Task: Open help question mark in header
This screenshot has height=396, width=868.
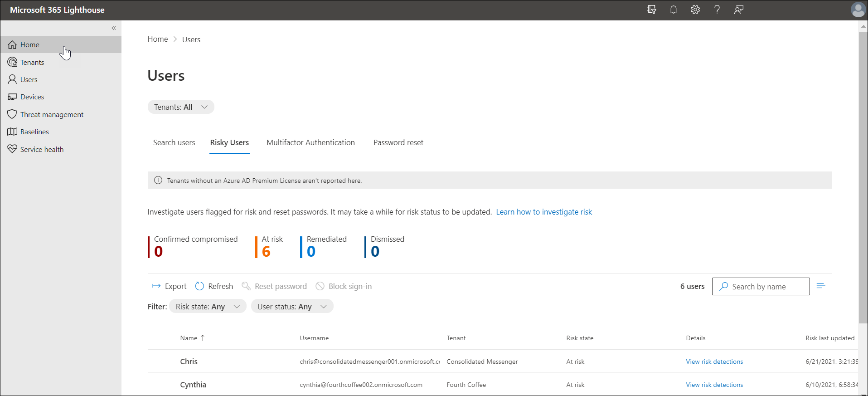Action: tap(717, 10)
